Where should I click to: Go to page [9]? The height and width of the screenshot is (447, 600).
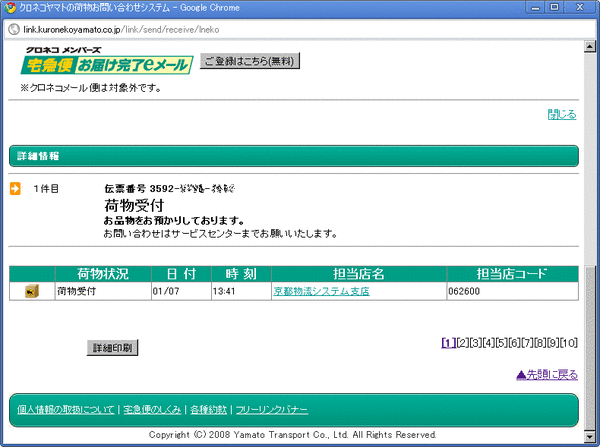pos(554,343)
